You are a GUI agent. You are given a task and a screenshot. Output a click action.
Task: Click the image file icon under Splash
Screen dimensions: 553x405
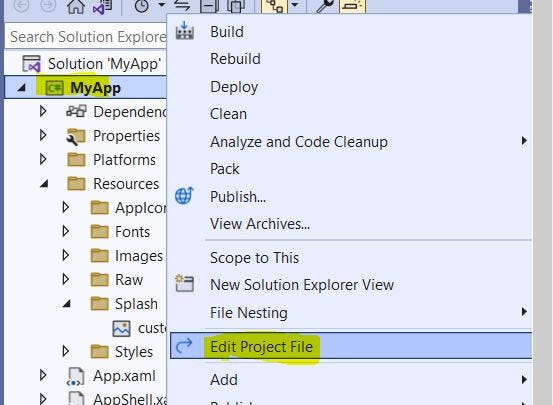pyautogui.click(x=121, y=328)
